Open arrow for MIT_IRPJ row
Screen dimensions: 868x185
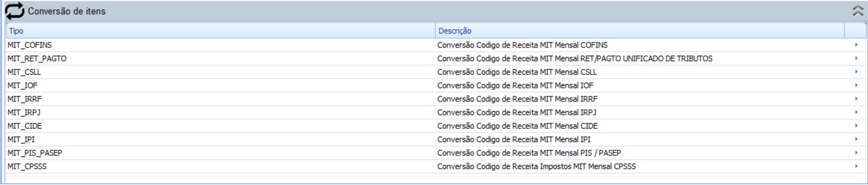[x=856, y=112]
